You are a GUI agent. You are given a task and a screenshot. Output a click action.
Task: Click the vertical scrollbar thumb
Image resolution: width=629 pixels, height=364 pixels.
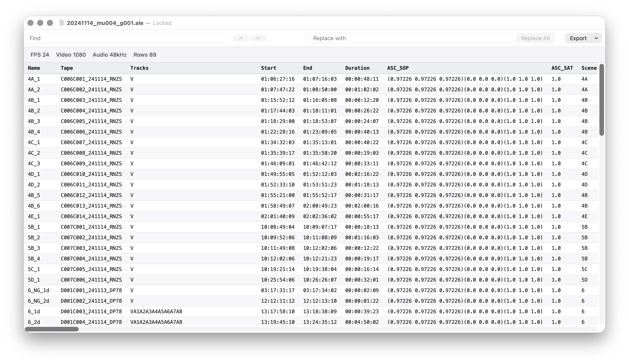point(602,100)
